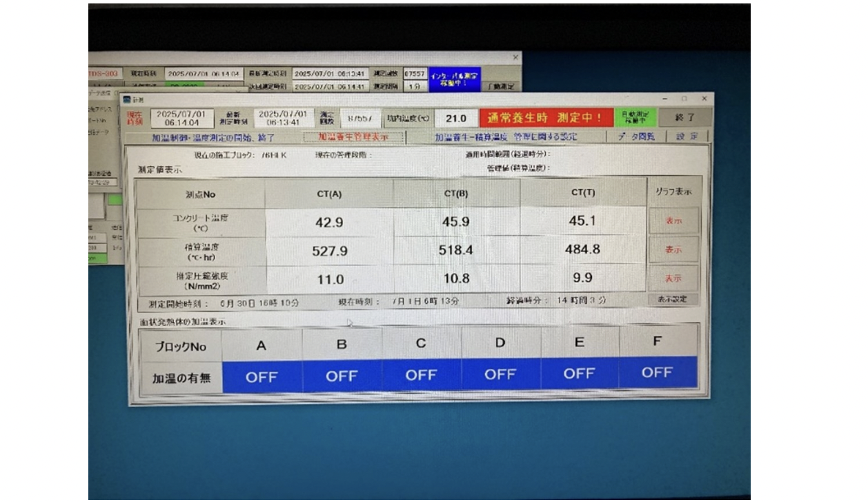Open the 設定 tab
This screenshot has width=868, height=502.
tap(687, 137)
